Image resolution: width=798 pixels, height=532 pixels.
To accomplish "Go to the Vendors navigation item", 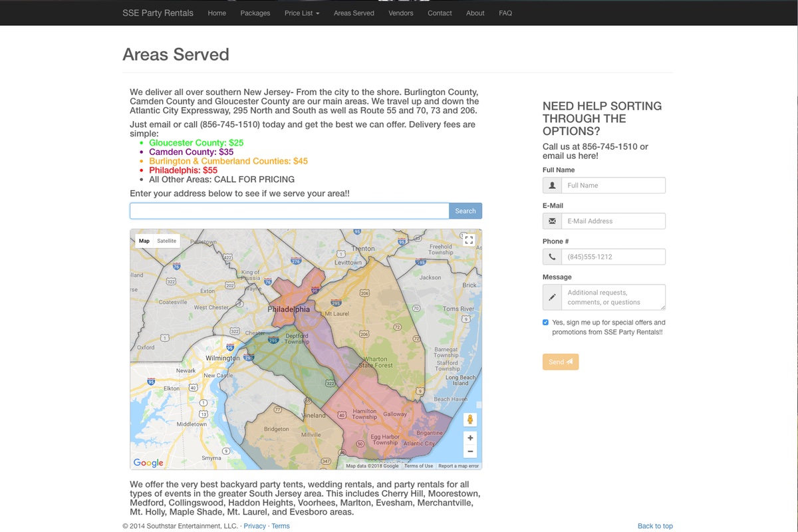I will click(401, 13).
